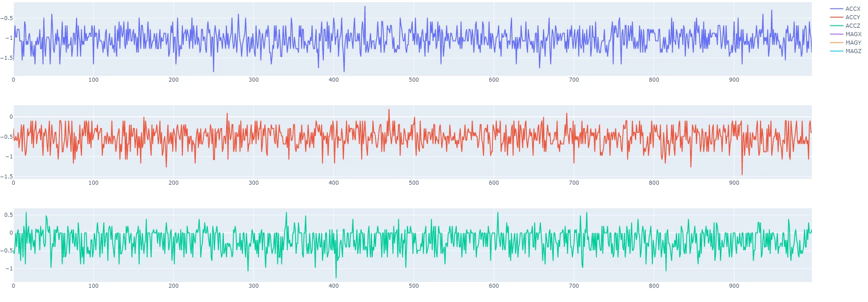Click x-axis tick 700 under red ACCY chart

[574, 183]
